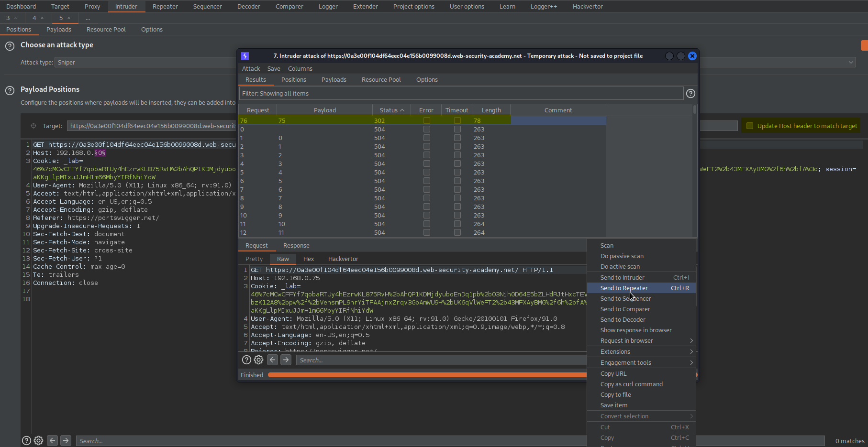Expand the Engagement tools submenu

tap(641, 363)
